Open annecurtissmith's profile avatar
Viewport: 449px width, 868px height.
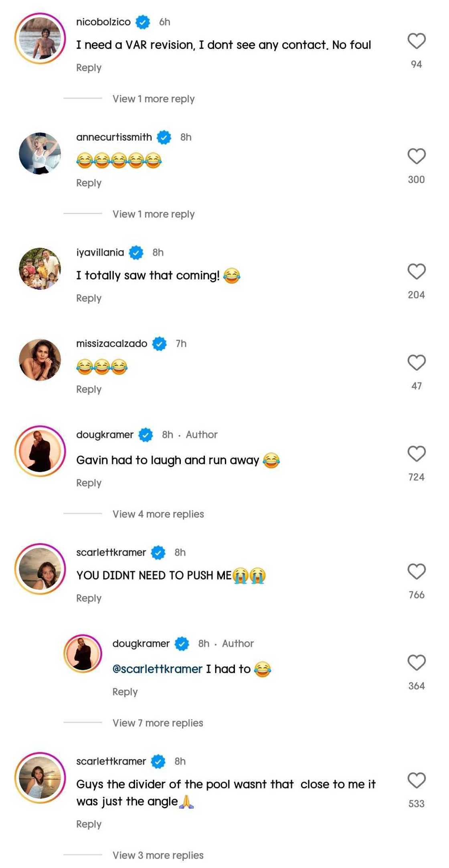click(x=40, y=154)
